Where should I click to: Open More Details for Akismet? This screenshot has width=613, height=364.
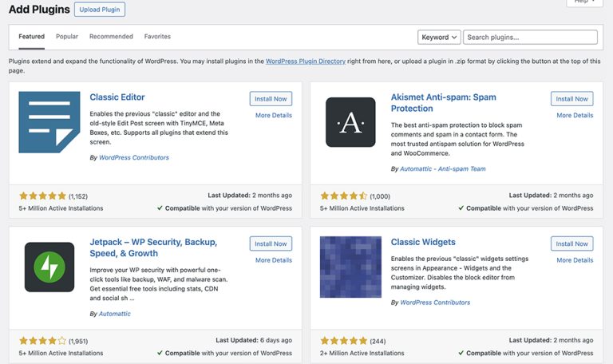tap(575, 115)
